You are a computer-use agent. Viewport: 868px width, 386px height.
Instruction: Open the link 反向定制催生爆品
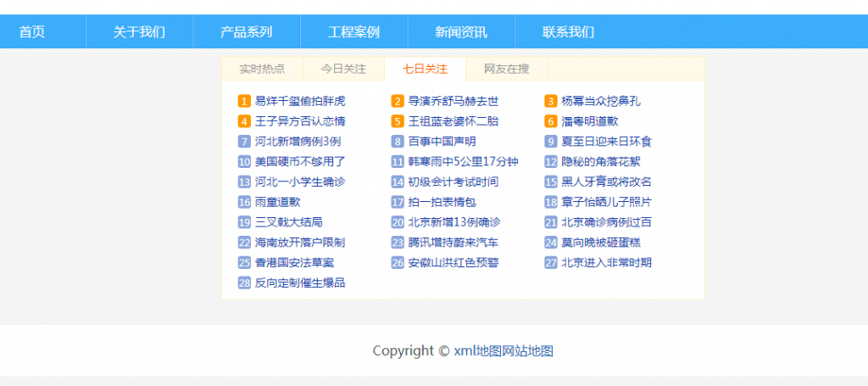[x=300, y=283]
